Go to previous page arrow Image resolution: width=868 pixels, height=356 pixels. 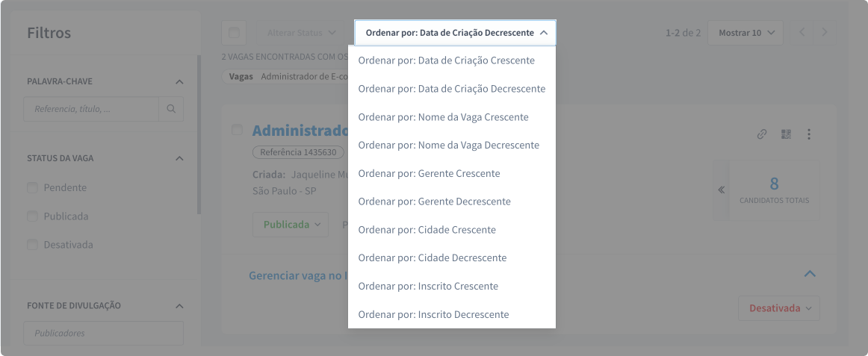click(x=802, y=32)
